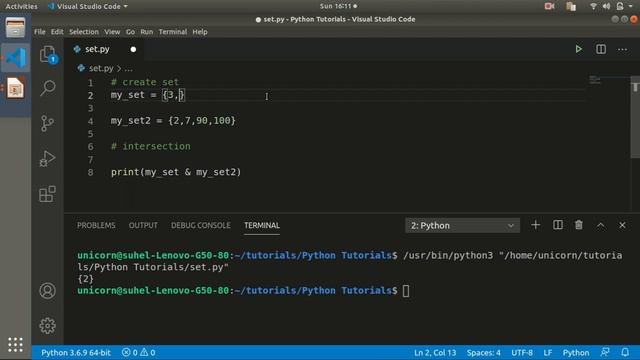Open volume icon in top bar

click(607, 6)
